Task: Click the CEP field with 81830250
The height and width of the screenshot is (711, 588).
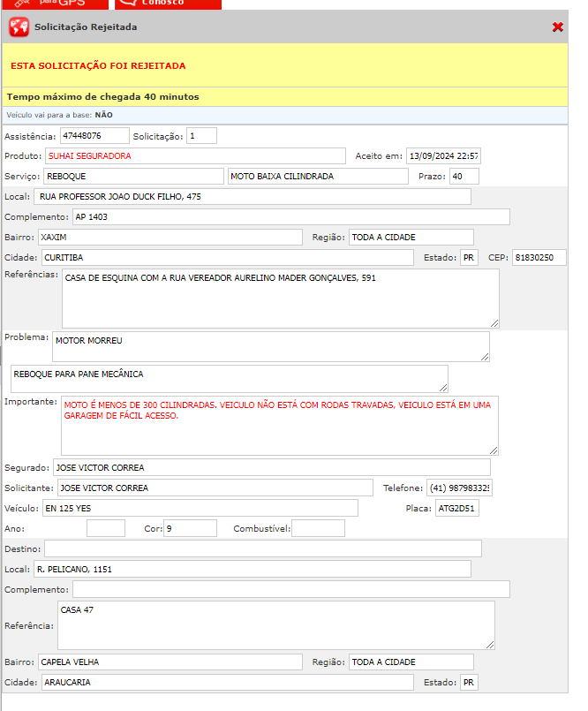Action: coord(539,258)
